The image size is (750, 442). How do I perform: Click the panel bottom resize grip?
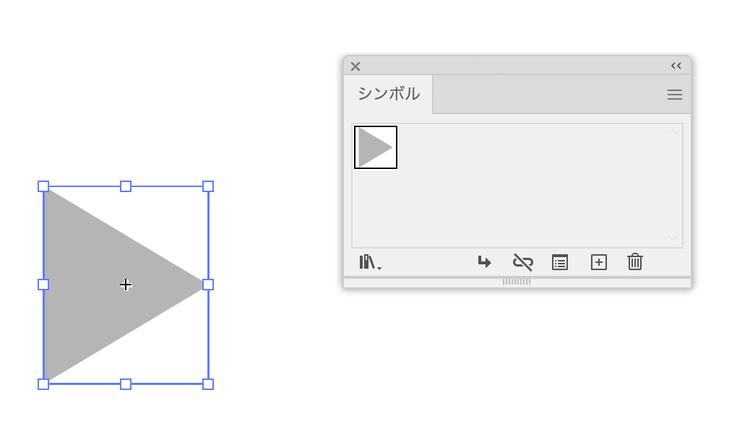tap(516, 282)
